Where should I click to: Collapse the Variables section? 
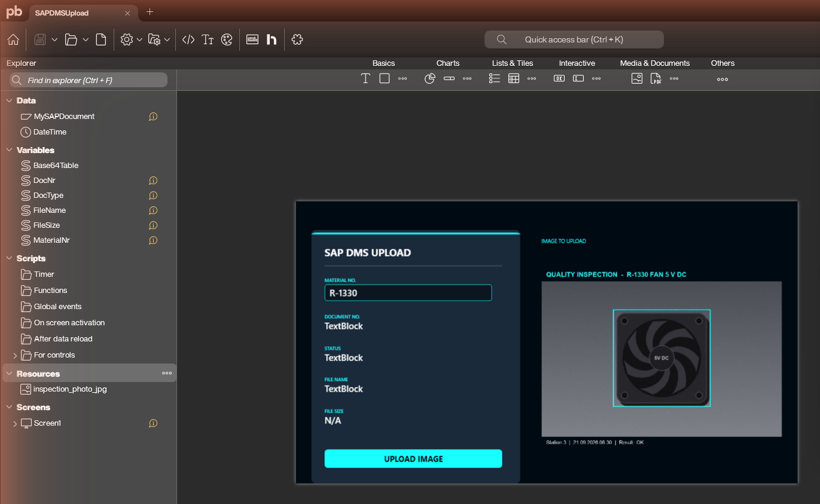(9, 150)
